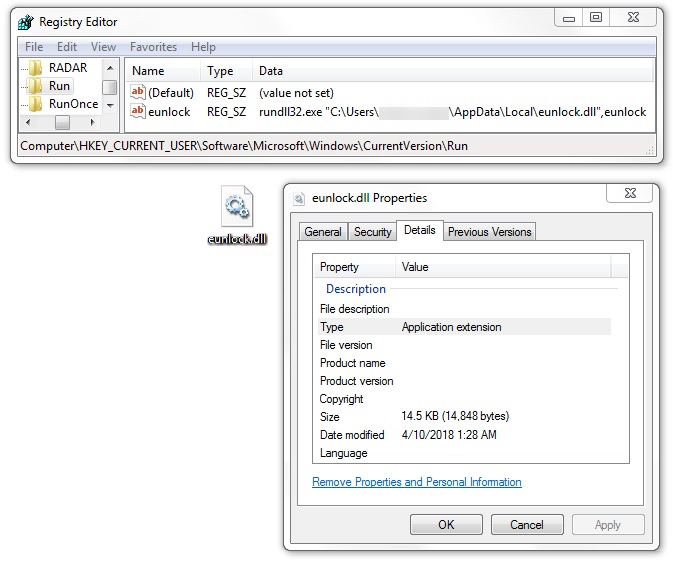Open the View menu
The width and height of the screenshot is (673, 562).
(x=103, y=47)
